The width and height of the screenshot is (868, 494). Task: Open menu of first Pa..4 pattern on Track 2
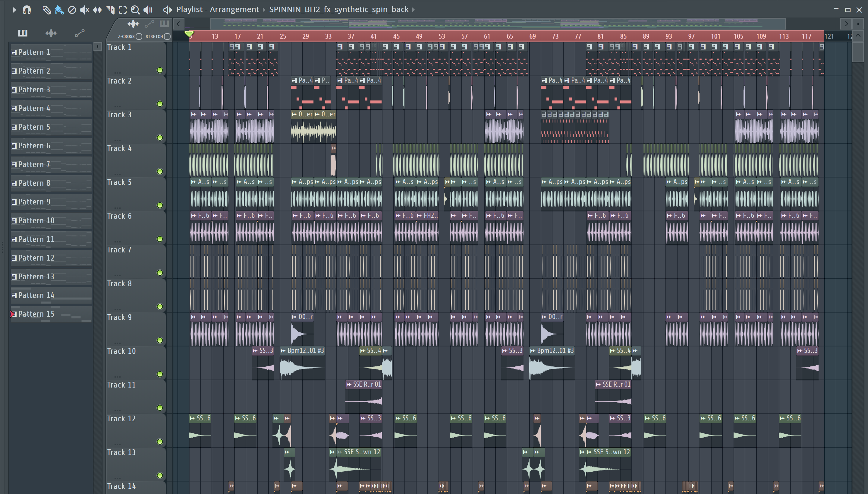295,81
